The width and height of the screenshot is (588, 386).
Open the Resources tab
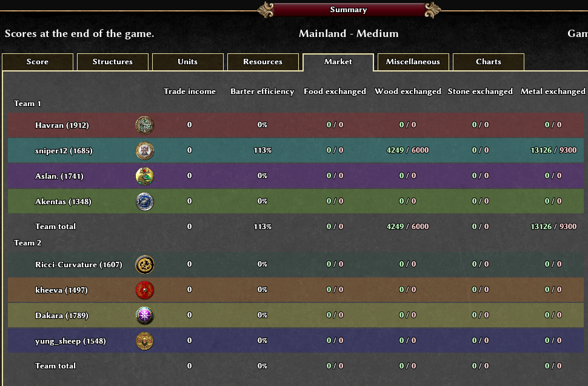[263, 62]
